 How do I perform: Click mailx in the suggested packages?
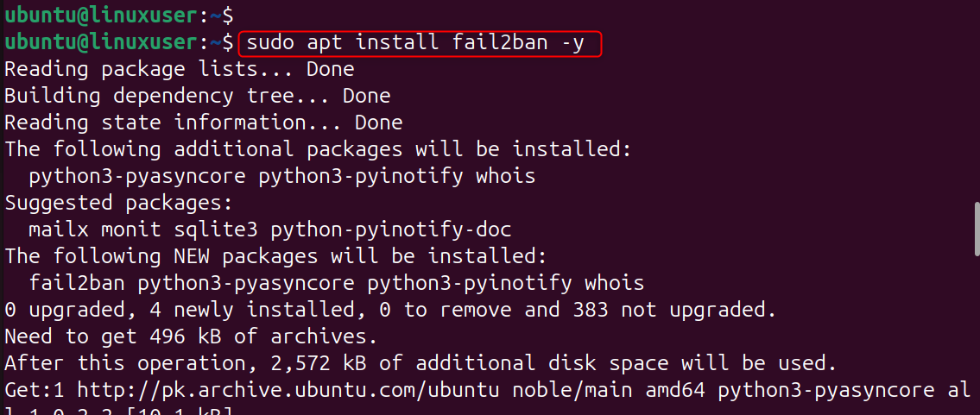coord(59,230)
